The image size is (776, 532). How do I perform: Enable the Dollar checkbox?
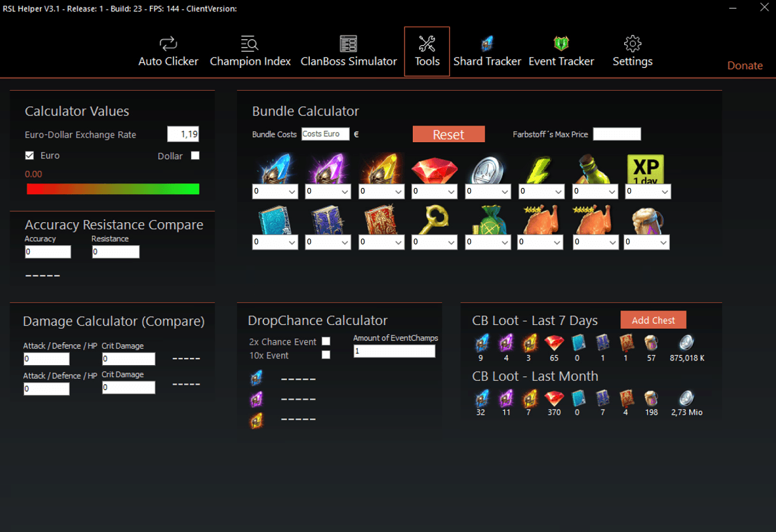point(195,156)
